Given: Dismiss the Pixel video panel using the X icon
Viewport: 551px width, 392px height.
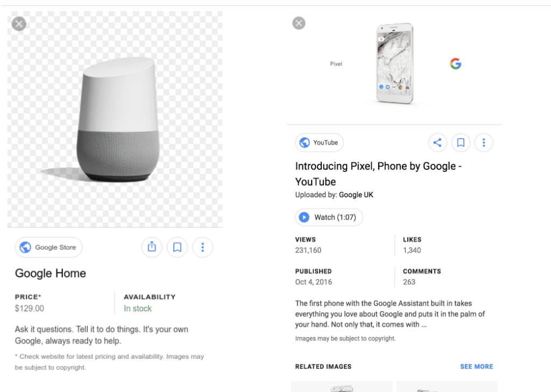Looking at the screenshot, I should 299,23.
